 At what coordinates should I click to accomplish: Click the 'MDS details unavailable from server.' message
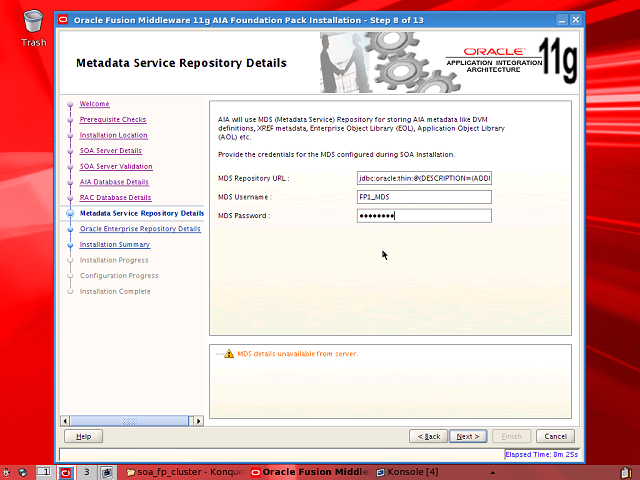(297, 353)
